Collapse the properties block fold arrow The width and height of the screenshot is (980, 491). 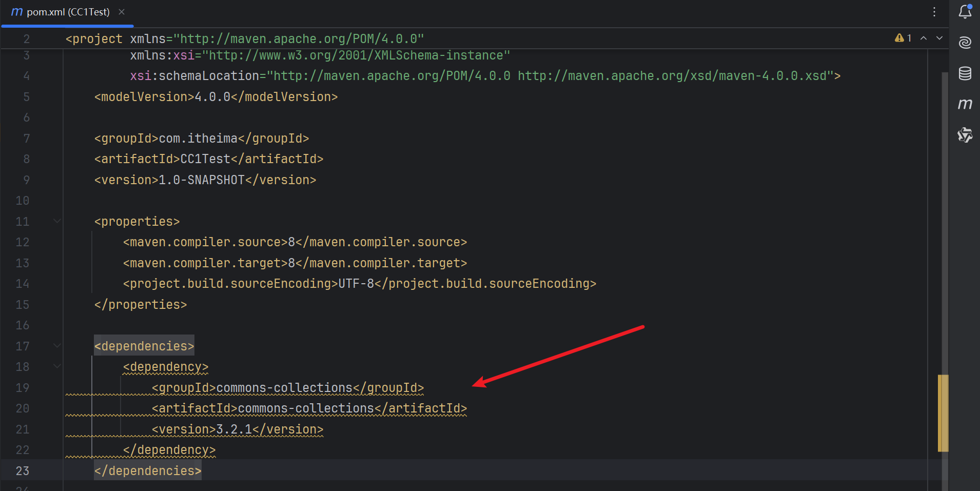coord(57,222)
